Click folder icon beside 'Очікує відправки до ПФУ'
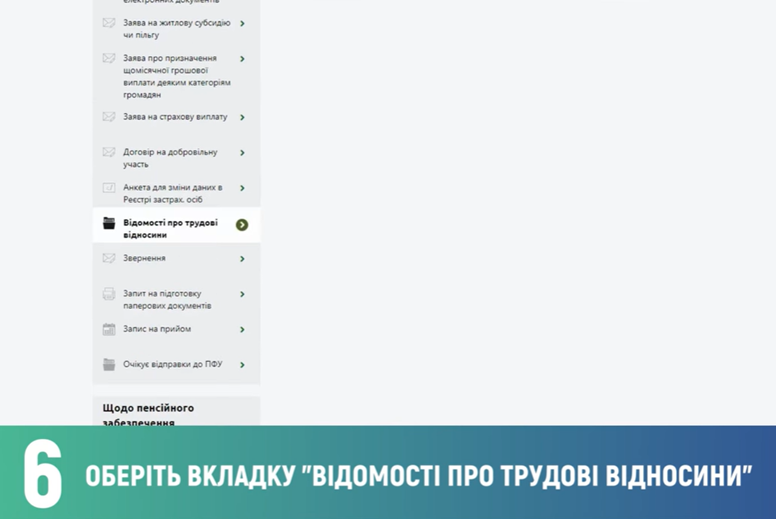The image size is (776, 519). pos(109,365)
